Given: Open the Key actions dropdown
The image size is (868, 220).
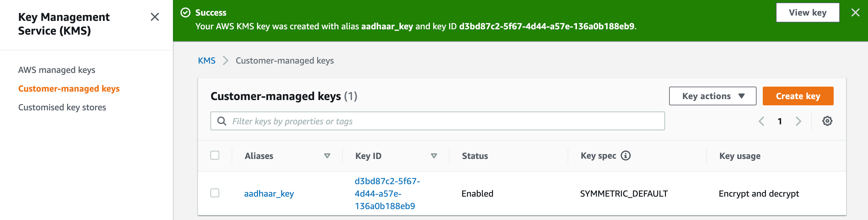Looking at the screenshot, I should [x=712, y=96].
